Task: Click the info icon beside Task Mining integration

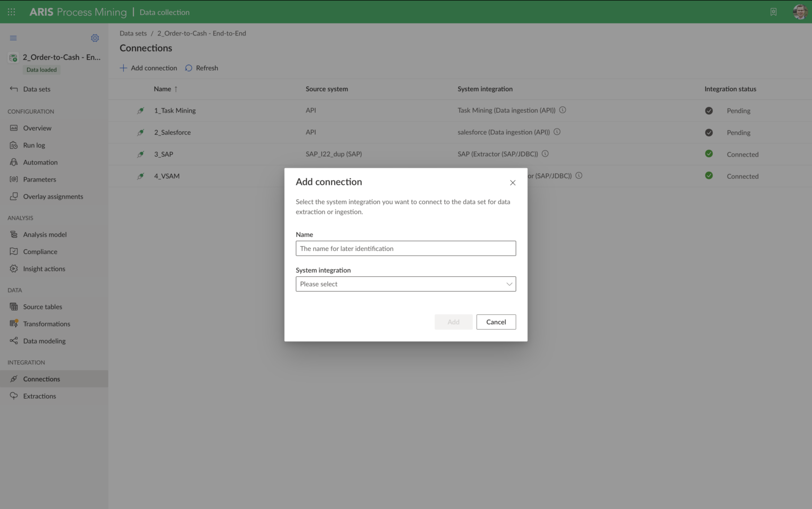Action: point(562,110)
